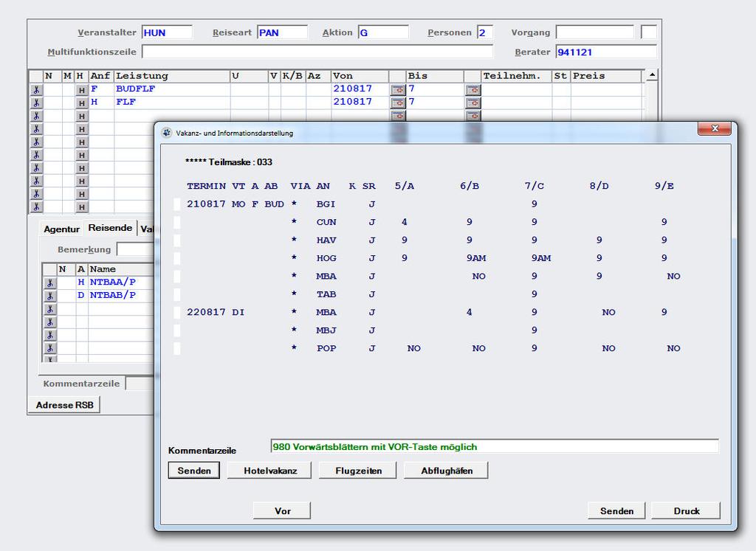Click the date 210817 in the vacancy list
756x551 pixels.
tap(206, 204)
